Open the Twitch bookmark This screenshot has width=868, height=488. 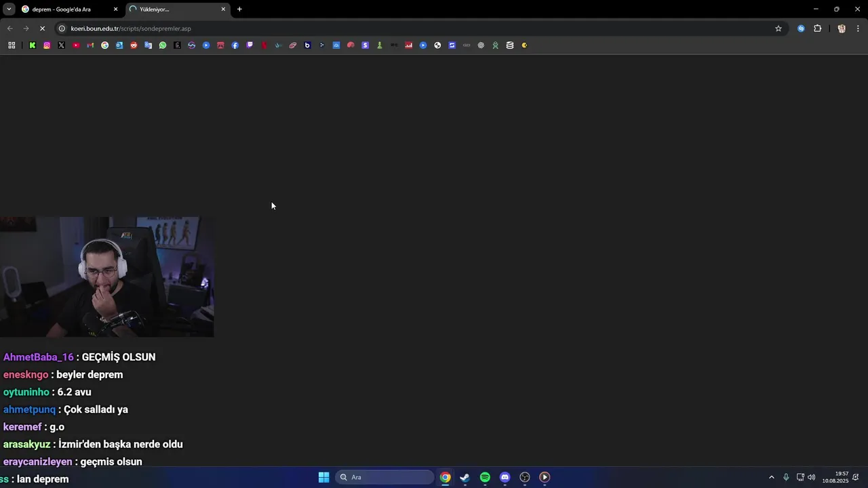pyautogui.click(x=250, y=45)
